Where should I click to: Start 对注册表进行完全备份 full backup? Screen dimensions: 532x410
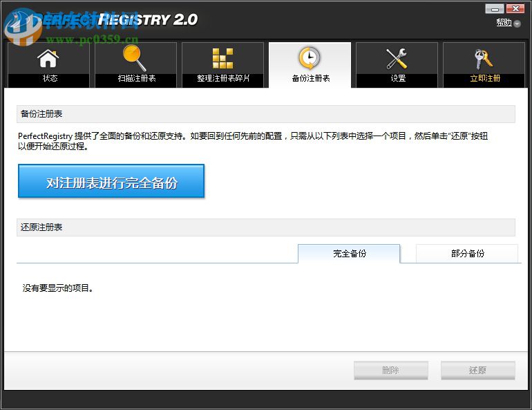click(x=111, y=181)
